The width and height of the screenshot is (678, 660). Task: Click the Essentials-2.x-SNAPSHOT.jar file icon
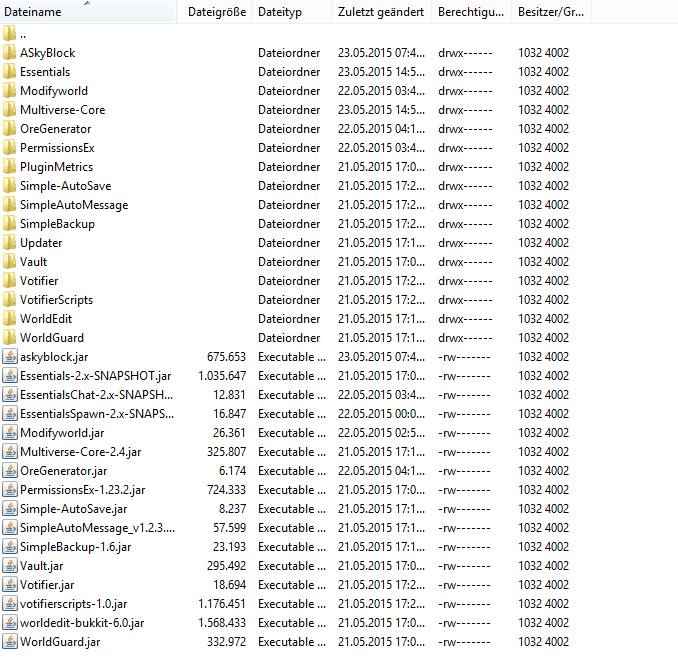pos(10,376)
